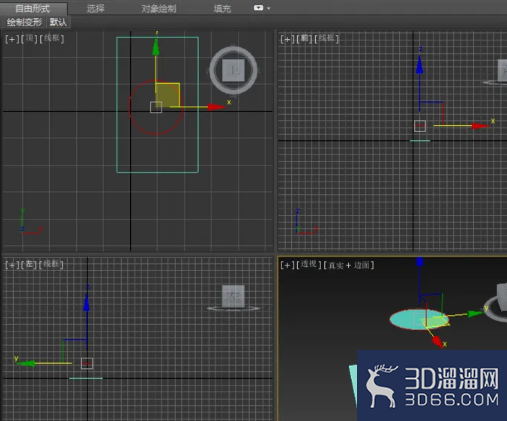The width and height of the screenshot is (507, 421).
Task: Click the 默认 panel button
Action: (58, 22)
